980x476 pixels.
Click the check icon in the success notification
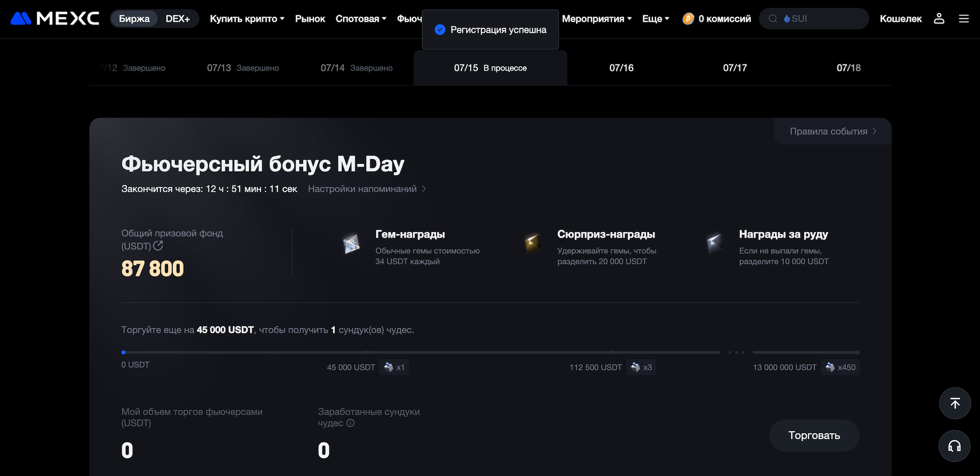440,29
